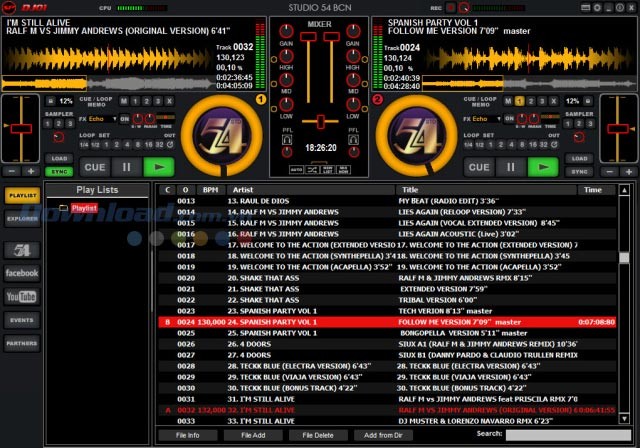Click the right HIGH knob in mixer
The image size is (640, 448).
click(x=353, y=56)
